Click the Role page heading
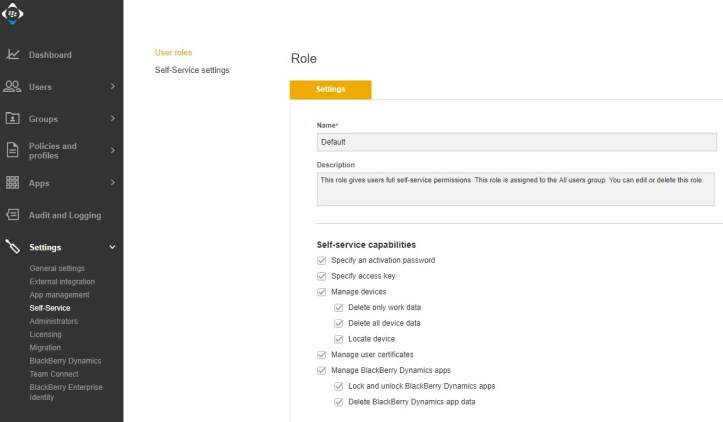Screen dimensions: 723x422 304,59
